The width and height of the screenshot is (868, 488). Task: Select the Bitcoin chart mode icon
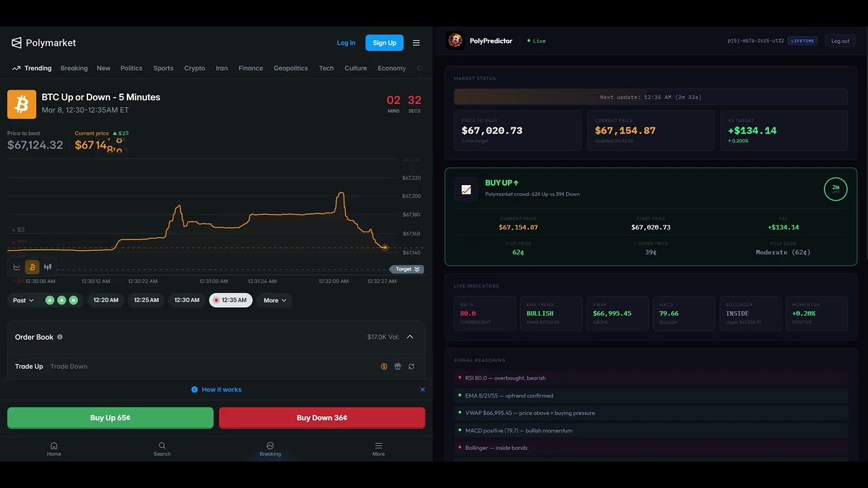pyautogui.click(x=32, y=267)
